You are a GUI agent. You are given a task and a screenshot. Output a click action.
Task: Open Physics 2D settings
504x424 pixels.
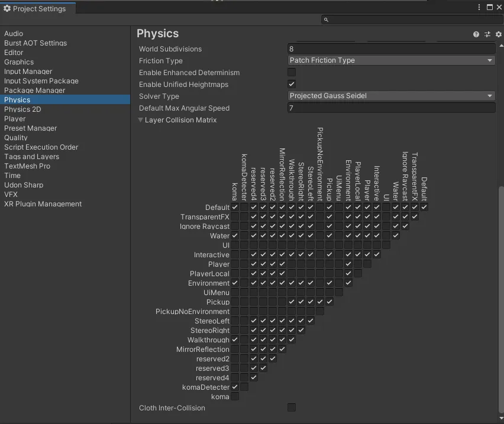pyautogui.click(x=65, y=109)
